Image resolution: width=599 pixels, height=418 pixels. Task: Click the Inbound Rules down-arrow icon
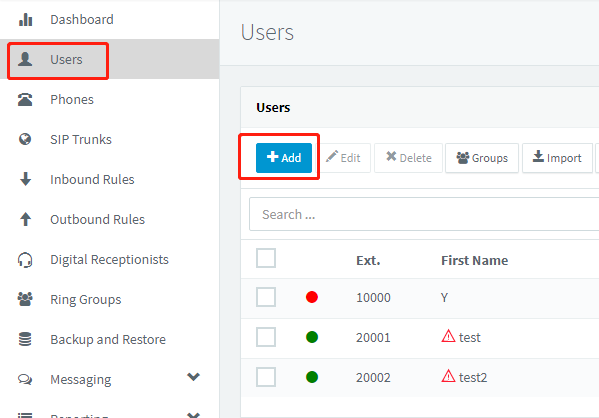tap(26, 179)
